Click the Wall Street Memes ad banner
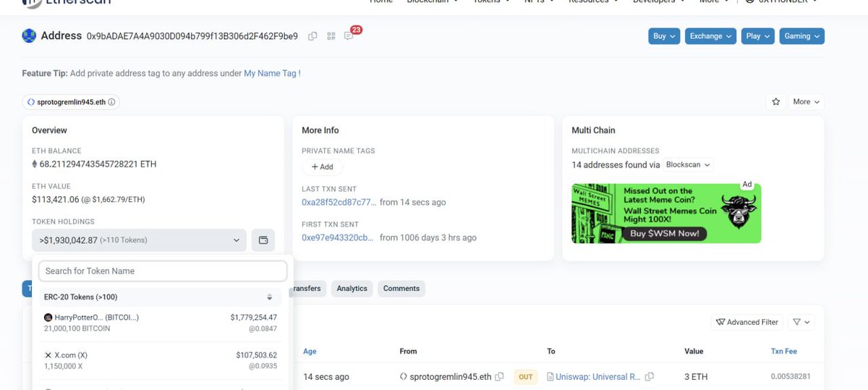Viewport: 868px width, 390px height. point(666,213)
